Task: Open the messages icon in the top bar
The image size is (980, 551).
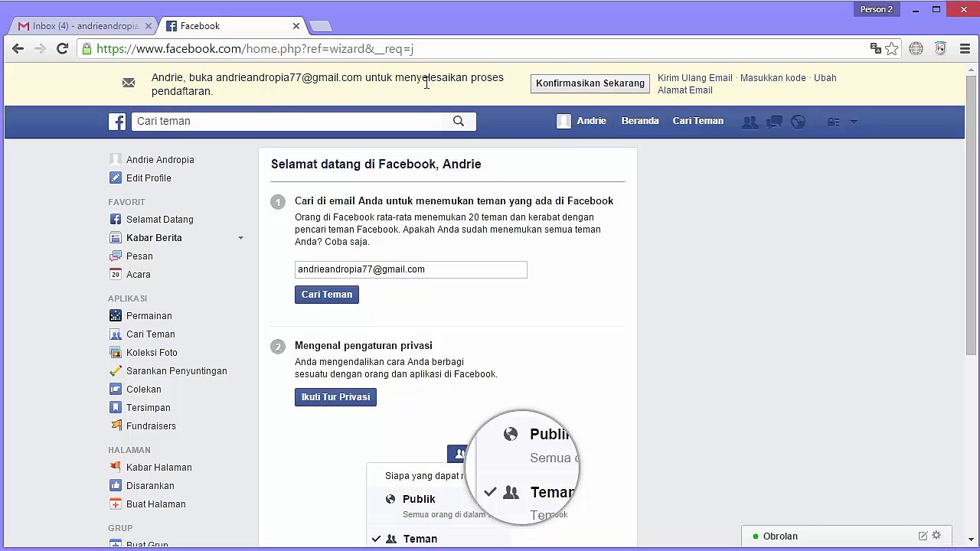Action: 775,122
